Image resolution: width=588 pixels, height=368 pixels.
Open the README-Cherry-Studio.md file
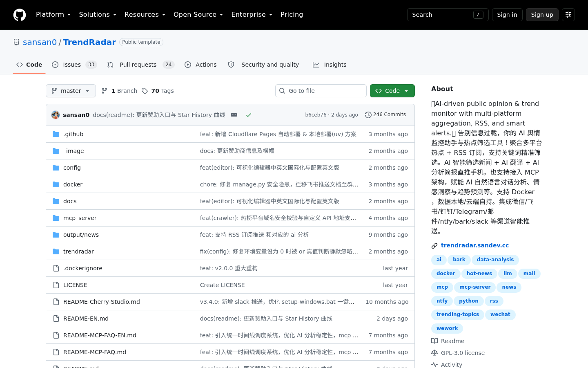tap(102, 302)
